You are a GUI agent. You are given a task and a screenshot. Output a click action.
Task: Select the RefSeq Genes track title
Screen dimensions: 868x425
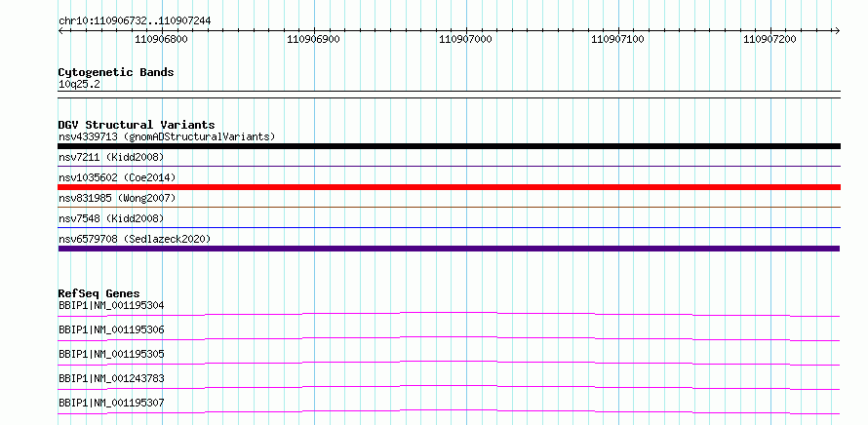(x=99, y=293)
